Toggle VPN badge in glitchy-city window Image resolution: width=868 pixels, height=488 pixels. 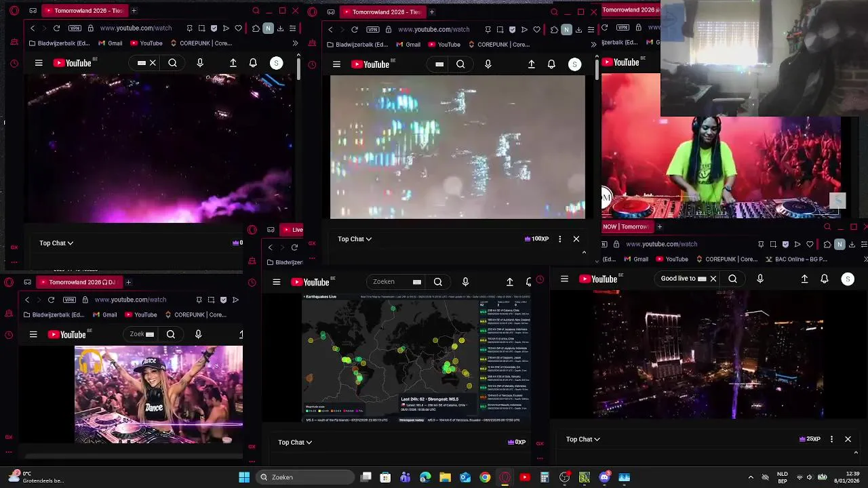click(x=373, y=30)
